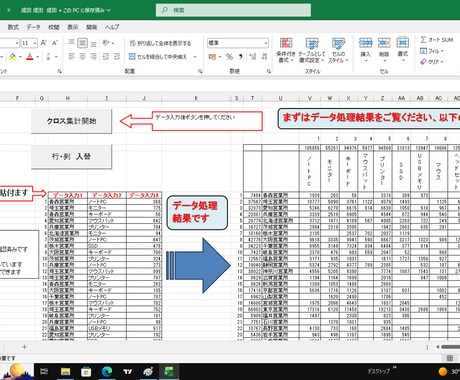Click the 検索 search box
460x380 pixels.
[x=233, y=10]
